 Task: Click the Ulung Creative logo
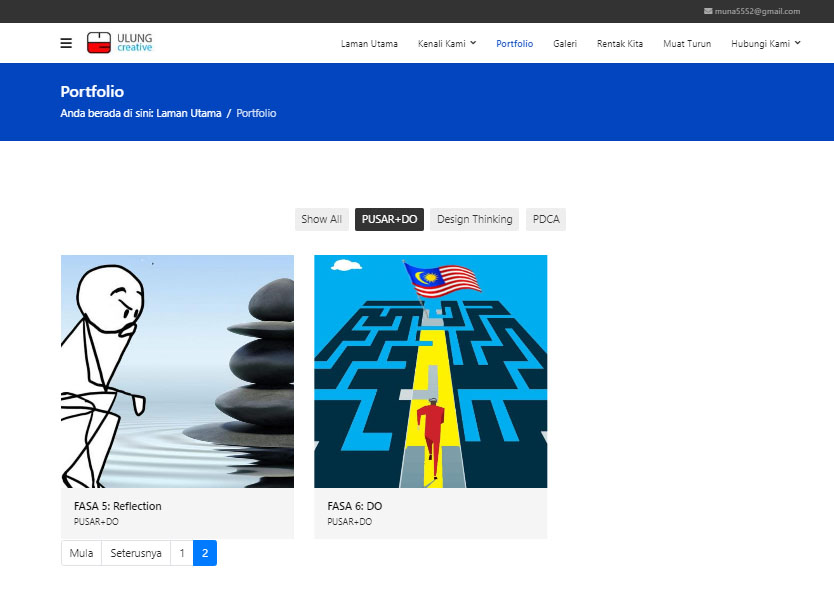click(x=120, y=43)
